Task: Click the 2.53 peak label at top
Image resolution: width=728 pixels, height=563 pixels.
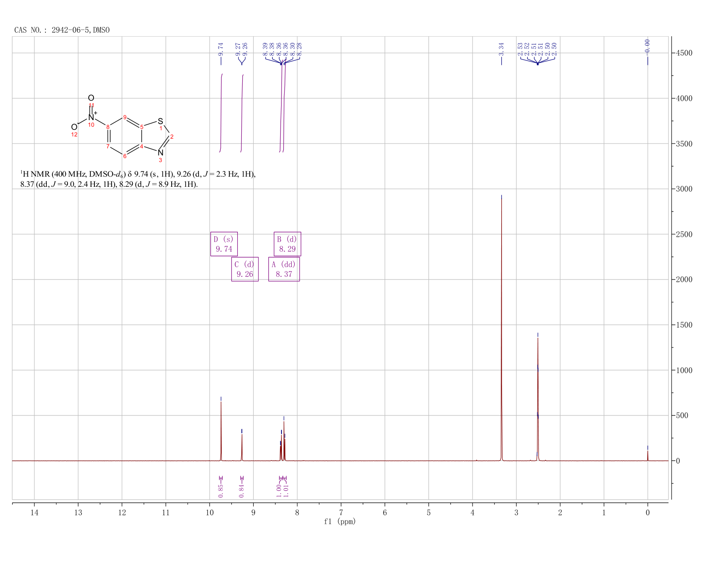Action: [x=521, y=49]
